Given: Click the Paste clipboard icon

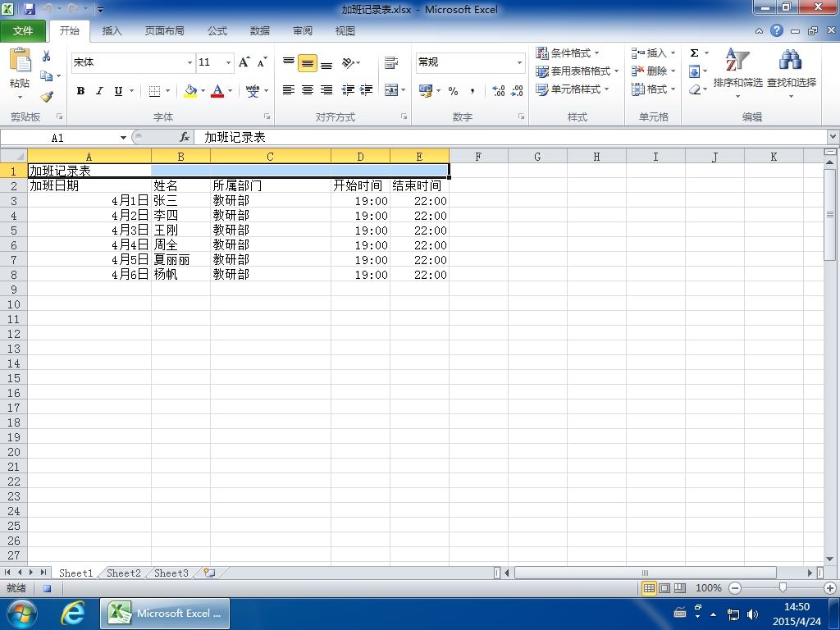Looking at the screenshot, I should 20,61.
